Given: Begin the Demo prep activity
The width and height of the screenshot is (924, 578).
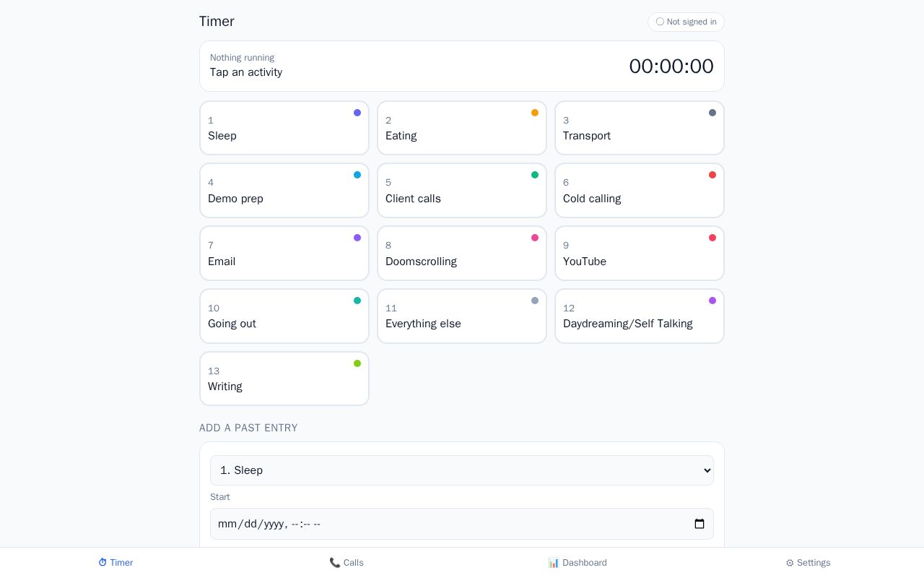Looking at the screenshot, I should [x=284, y=191].
